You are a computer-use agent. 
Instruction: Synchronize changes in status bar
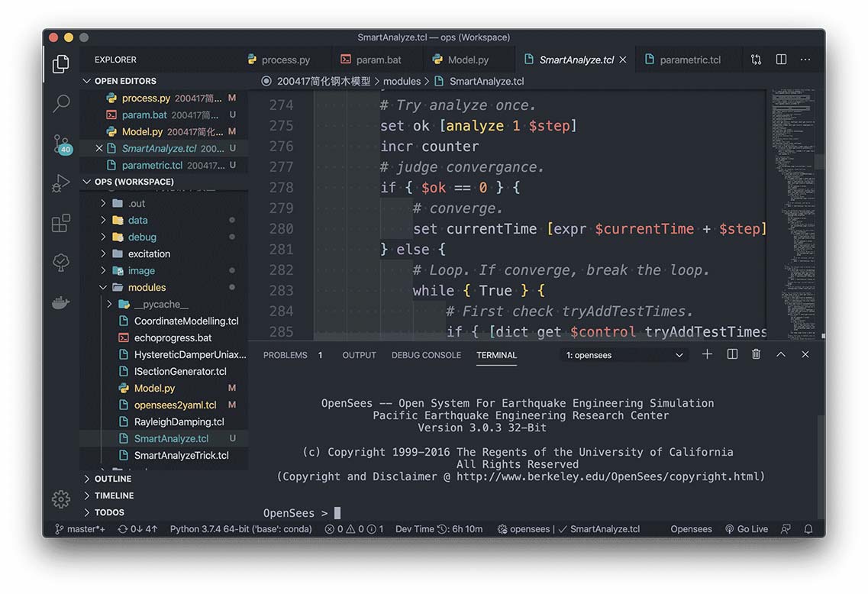coord(138,528)
